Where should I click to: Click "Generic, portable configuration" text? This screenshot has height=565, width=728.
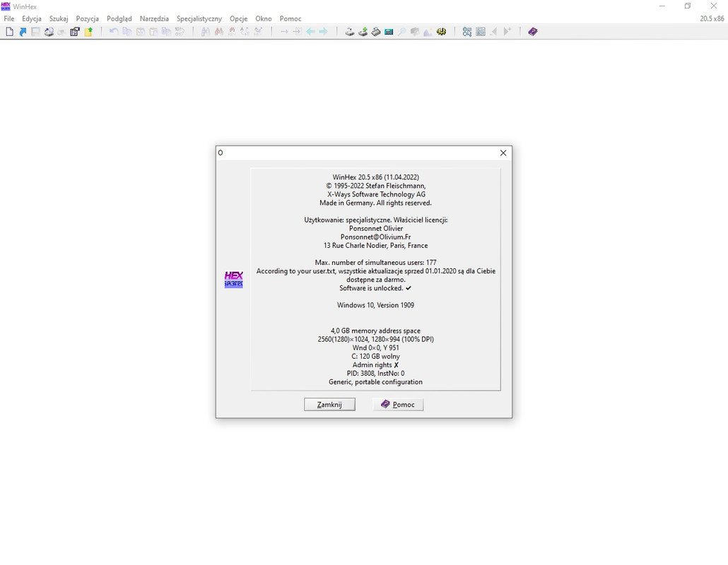coord(375,382)
